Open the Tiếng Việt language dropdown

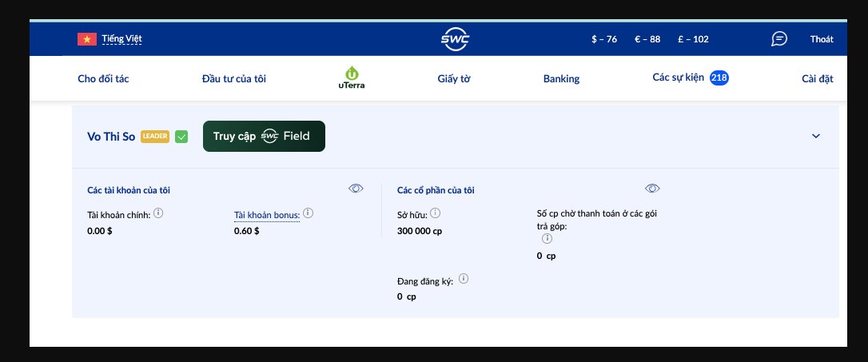122,38
